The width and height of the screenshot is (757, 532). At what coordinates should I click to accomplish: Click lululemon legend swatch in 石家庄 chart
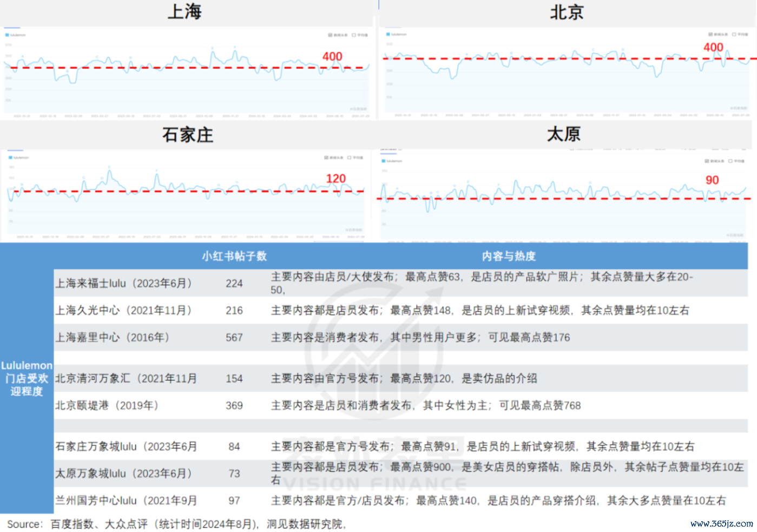click(x=10, y=158)
